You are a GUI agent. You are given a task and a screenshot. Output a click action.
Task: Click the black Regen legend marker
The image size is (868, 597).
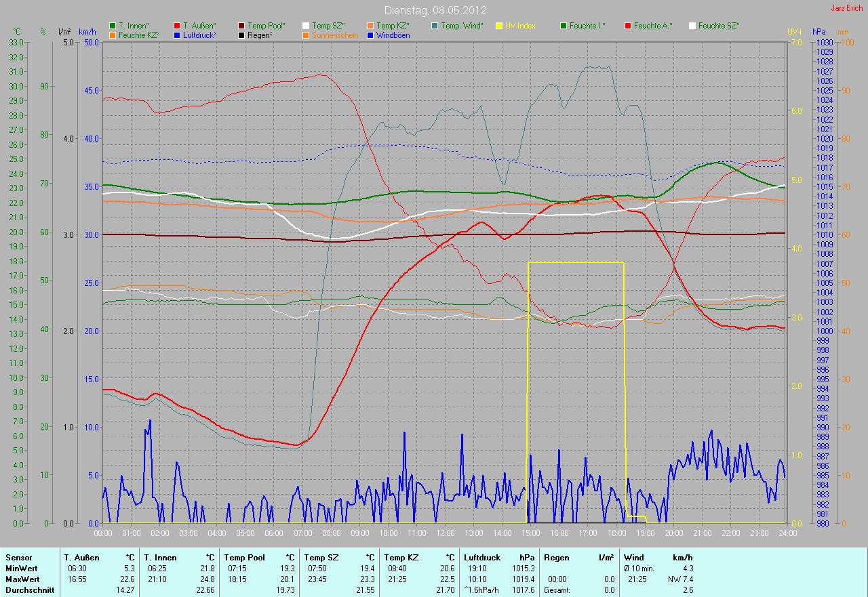[241, 35]
